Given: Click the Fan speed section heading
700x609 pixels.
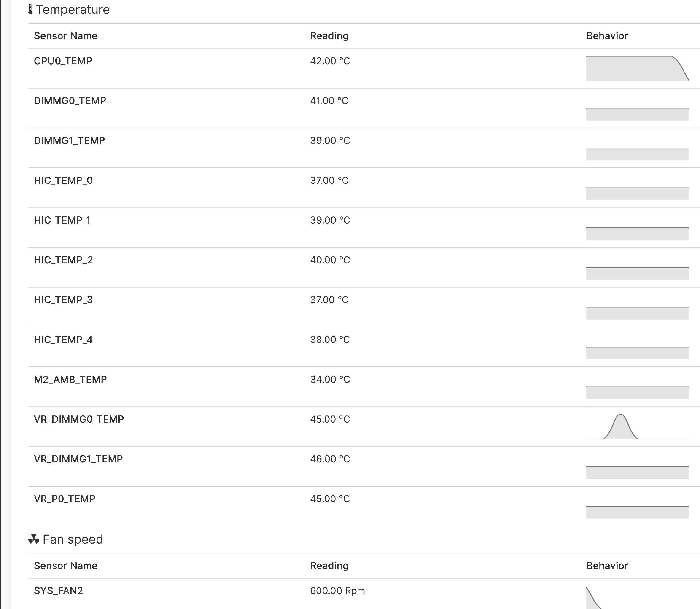Looking at the screenshot, I should tap(73, 539).
